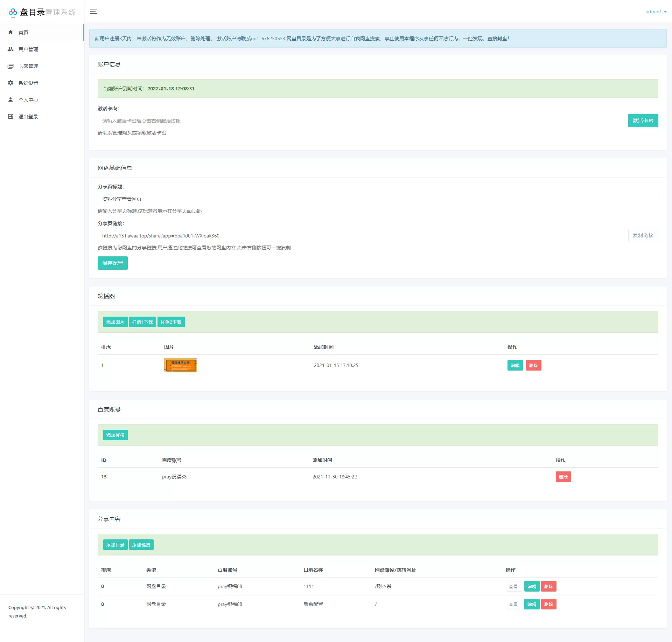Click the cloud logo icon

(x=13, y=12)
